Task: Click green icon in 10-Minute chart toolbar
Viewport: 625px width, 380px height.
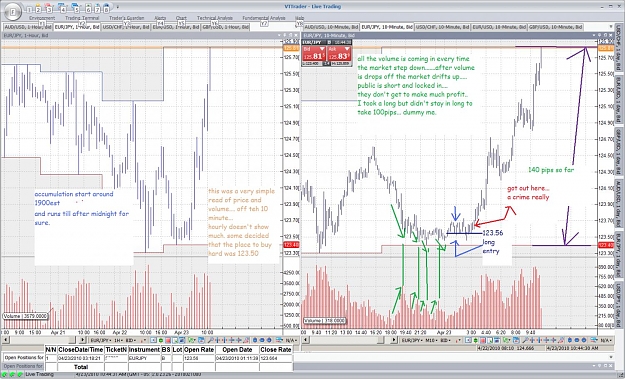Action: point(476,340)
